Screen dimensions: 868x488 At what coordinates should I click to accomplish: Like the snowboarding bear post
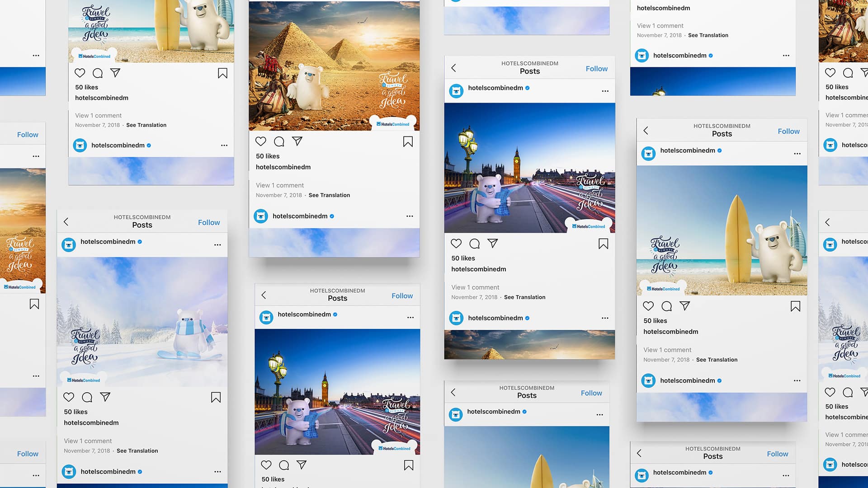pos(69,397)
